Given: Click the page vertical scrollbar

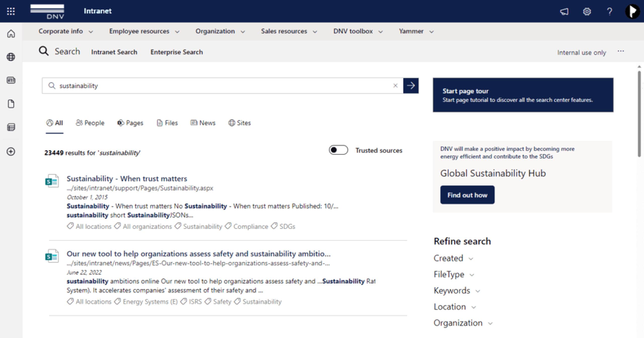Looking at the screenshot, I should [639, 113].
